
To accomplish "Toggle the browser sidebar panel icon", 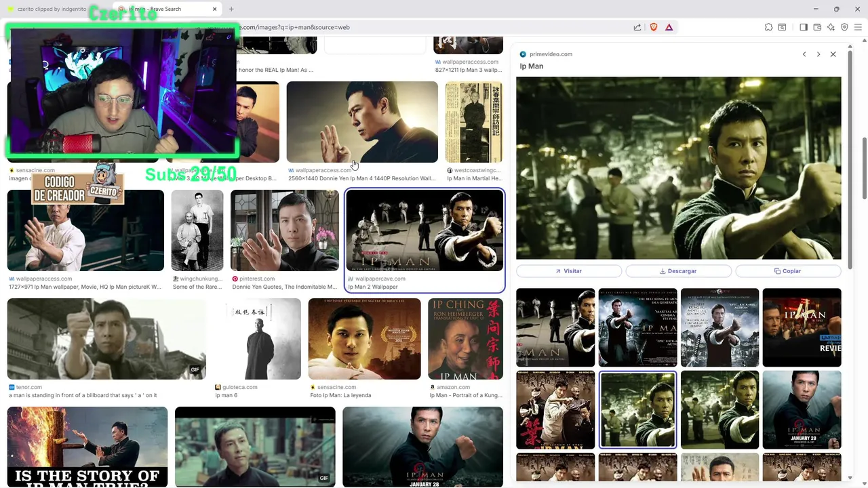I will (x=804, y=27).
